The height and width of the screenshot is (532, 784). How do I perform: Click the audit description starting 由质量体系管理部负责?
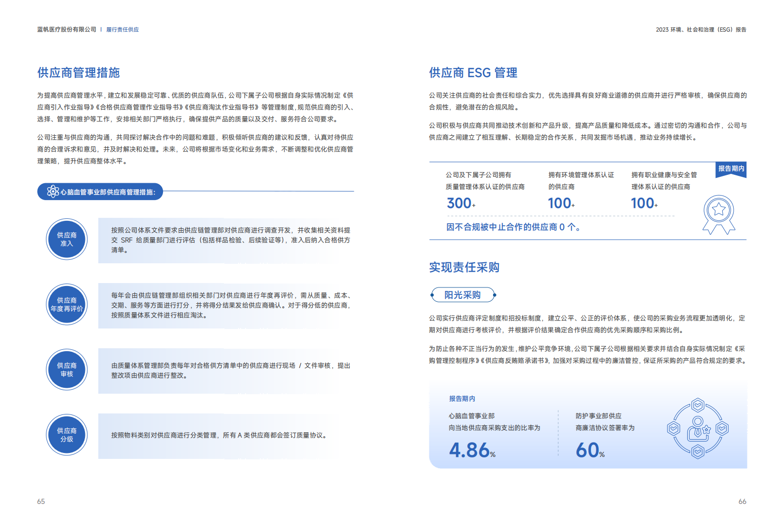point(226,370)
